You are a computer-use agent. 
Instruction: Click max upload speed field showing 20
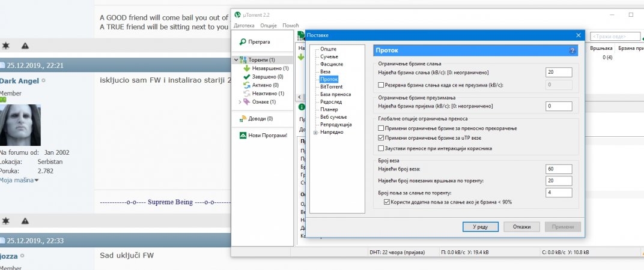pyautogui.click(x=559, y=73)
